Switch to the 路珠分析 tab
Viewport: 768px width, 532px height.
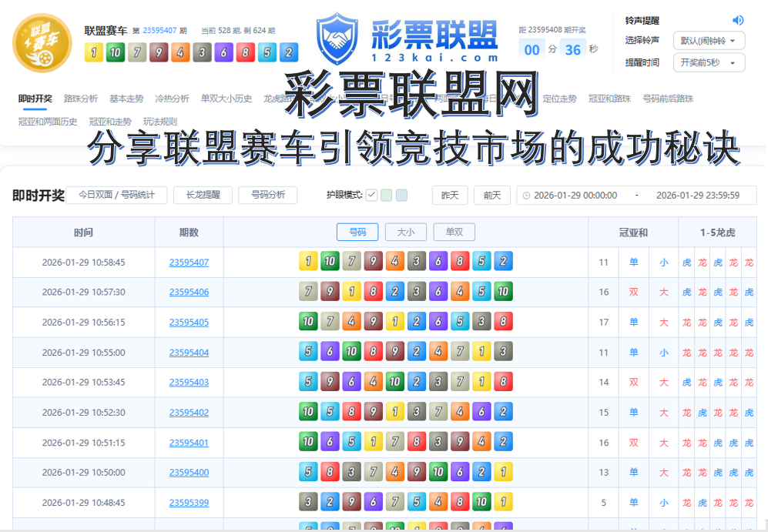[80, 99]
